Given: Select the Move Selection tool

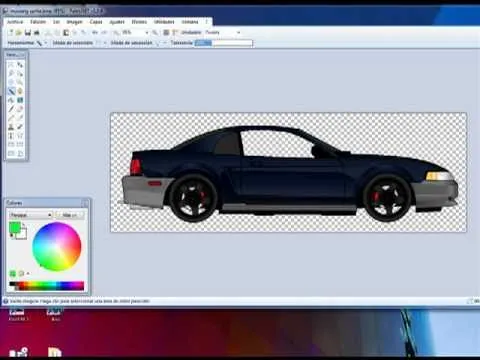Looking at the screenshot, I should (x=20, y=74).
